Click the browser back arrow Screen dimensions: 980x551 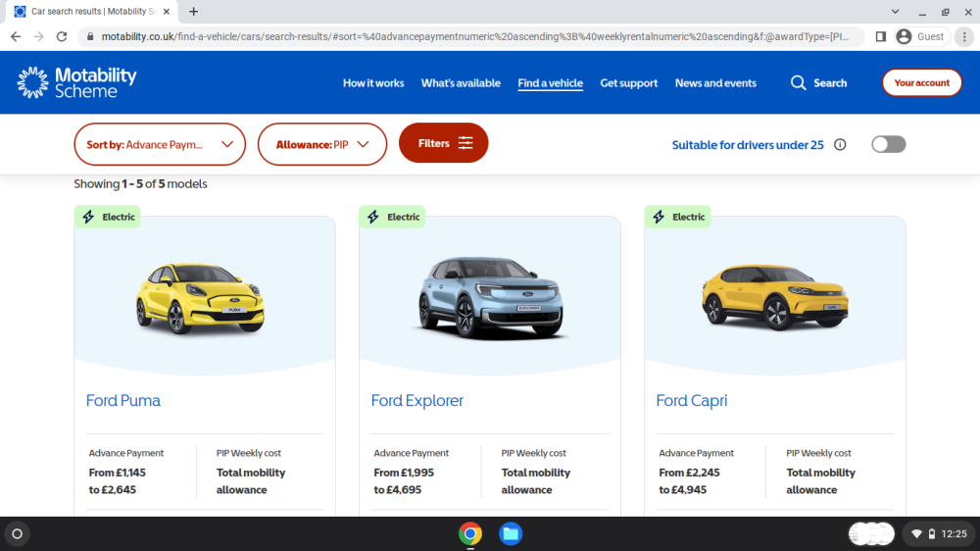16,37
